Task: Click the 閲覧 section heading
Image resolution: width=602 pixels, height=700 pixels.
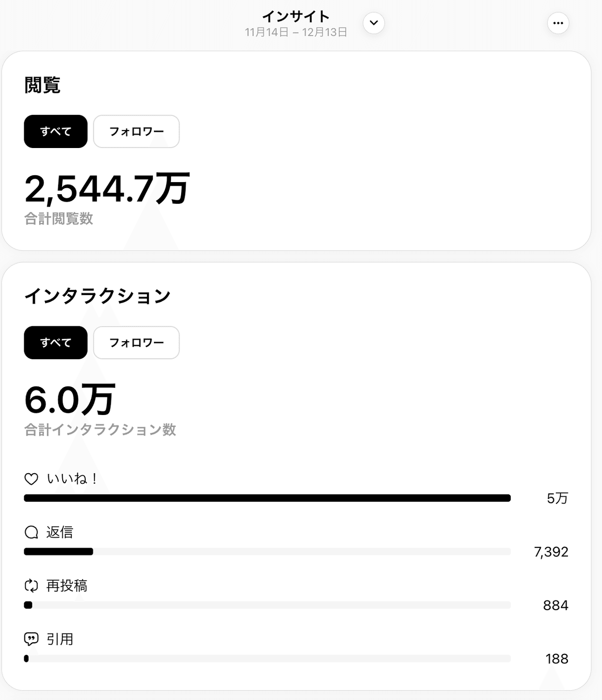Action: [x=43, y=85]
